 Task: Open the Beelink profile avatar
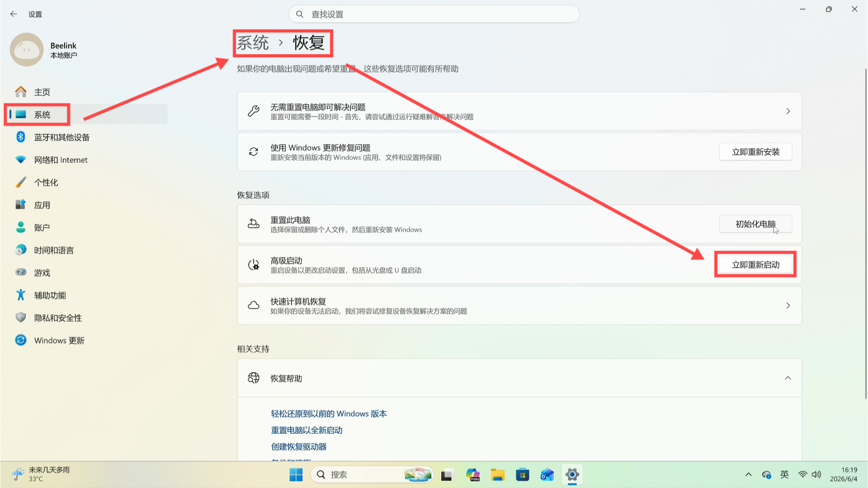27,50
